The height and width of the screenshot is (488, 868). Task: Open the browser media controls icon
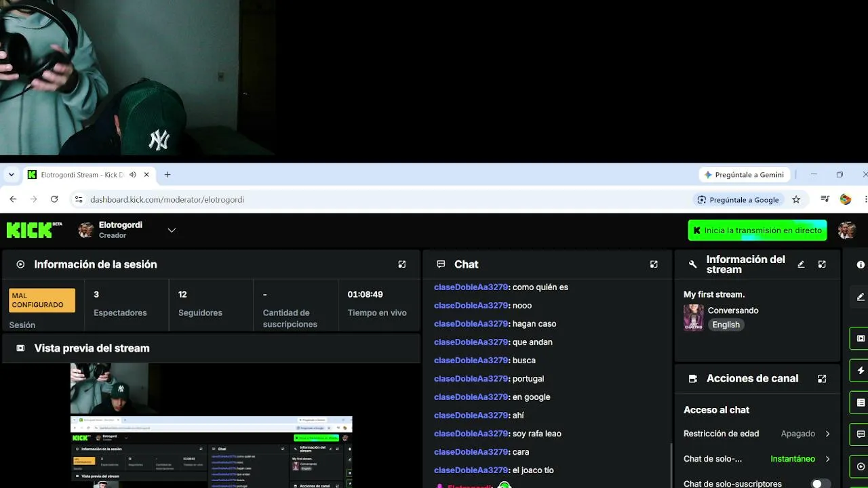825,199
